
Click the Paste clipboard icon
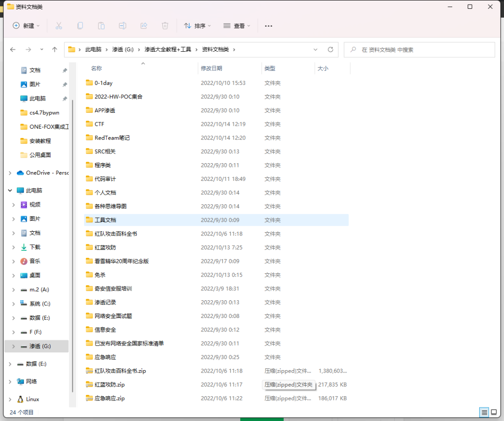pyautogui.click(x=101, y=26)
